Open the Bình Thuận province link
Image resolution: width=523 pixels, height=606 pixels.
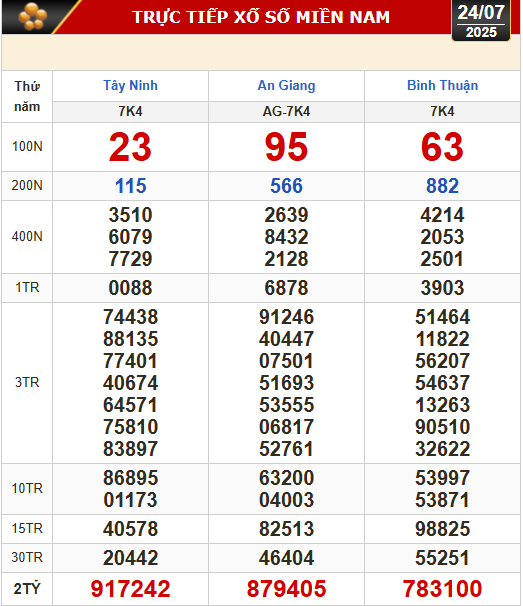click(442, 85)
